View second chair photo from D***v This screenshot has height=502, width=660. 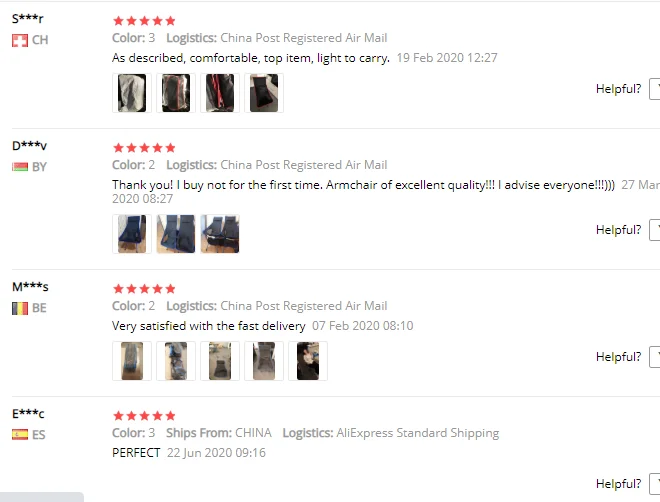pyautogui.click(x=176, y=234)
